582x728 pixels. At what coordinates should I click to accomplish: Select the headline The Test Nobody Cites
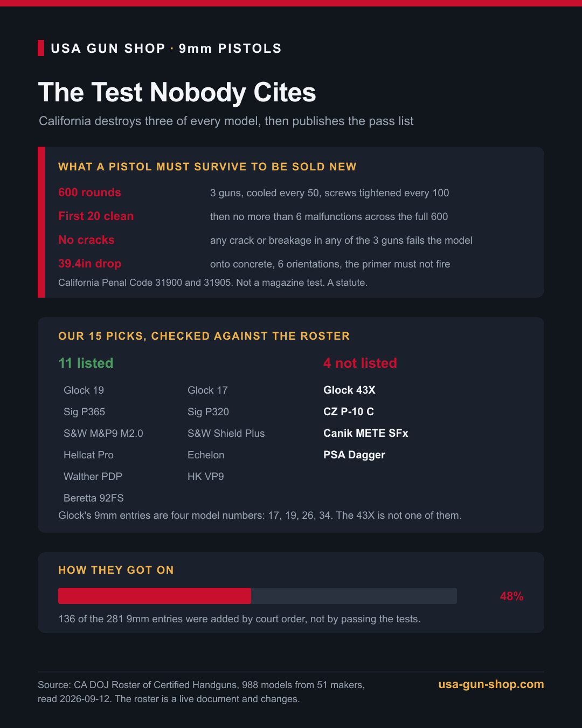coord(177,92)
